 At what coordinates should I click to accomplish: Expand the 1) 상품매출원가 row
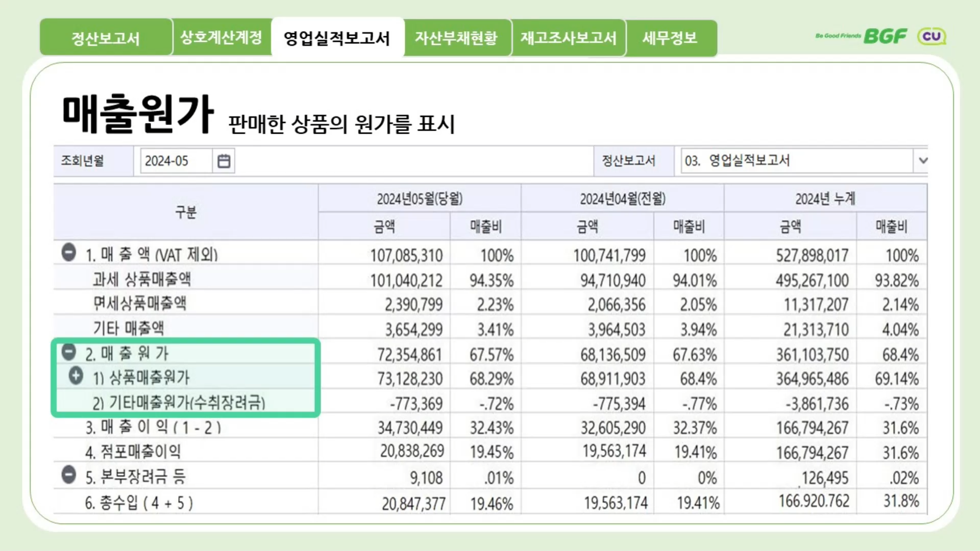[x=76, y=376]
